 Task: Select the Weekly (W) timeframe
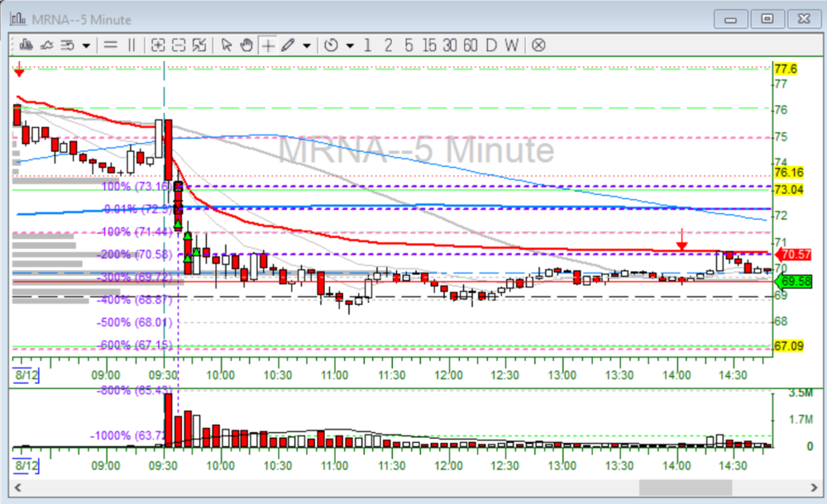(x=512, y=45)
